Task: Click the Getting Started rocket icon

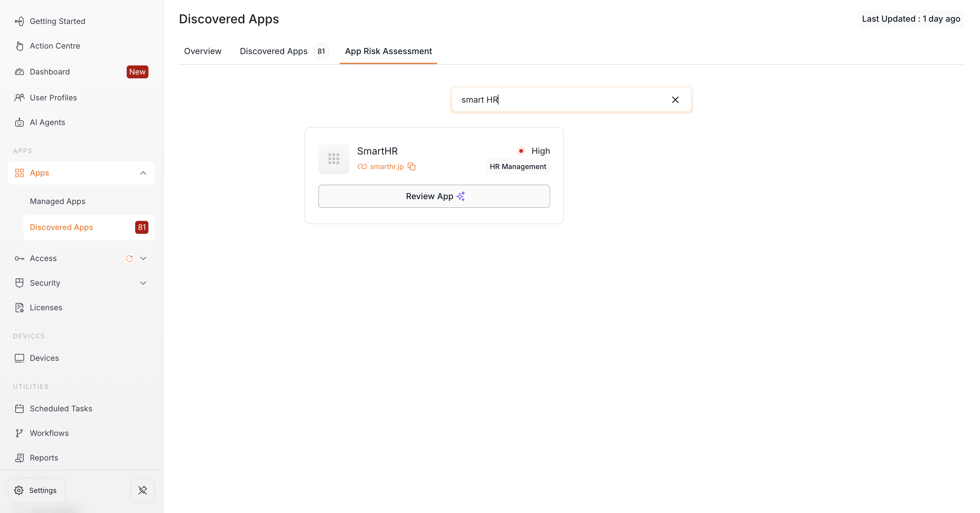Action: pos(19,21)
